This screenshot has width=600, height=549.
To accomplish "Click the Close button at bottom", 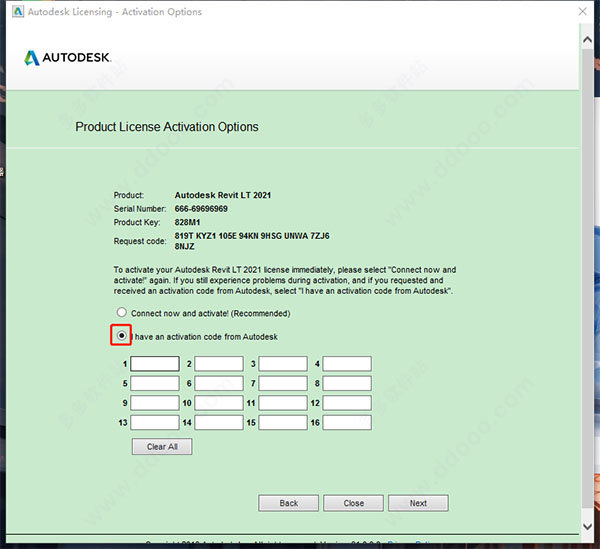I will point(354,503).
